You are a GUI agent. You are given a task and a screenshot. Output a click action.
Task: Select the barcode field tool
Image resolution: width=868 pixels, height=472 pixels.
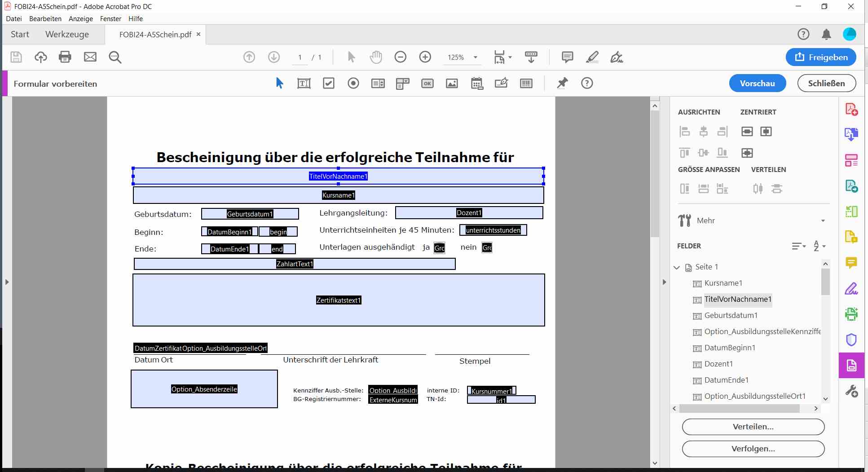pyautogui.click(x=526, y=84)
